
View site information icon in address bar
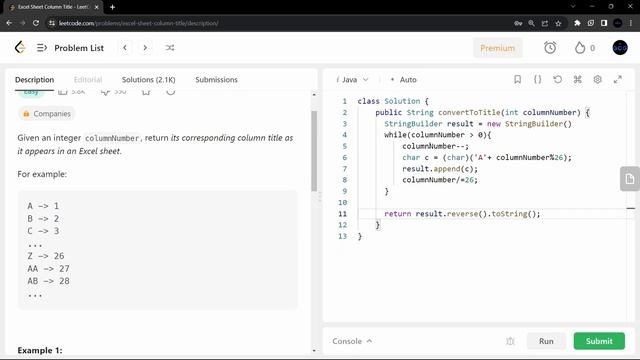(52, 23)
